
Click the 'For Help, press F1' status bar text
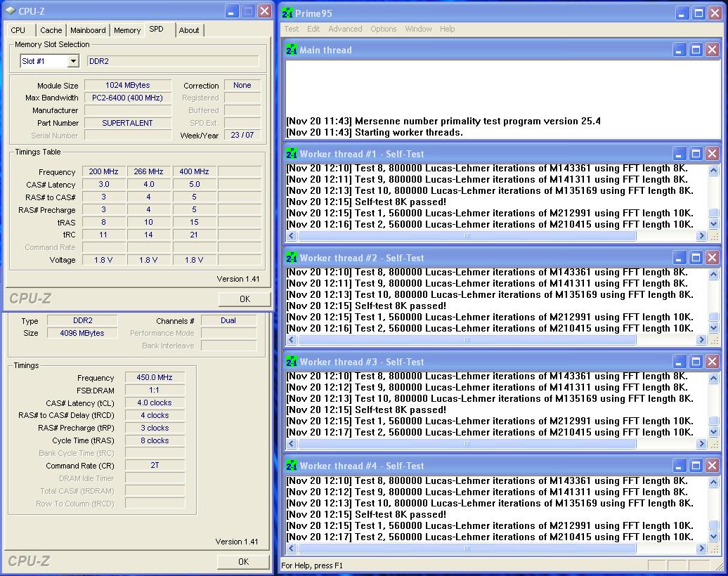tap(312, 565)
